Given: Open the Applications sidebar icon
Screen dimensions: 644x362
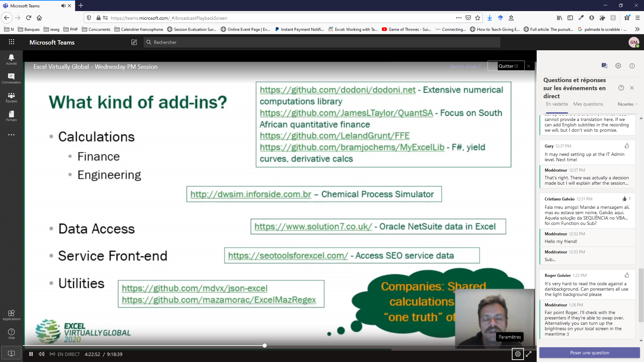Looking at the screenshot, I should point(11,315).
